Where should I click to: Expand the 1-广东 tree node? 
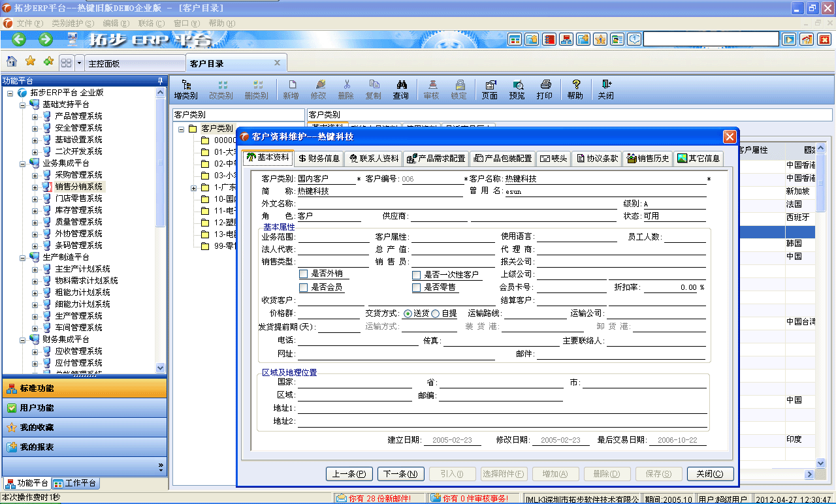(193, 187)
